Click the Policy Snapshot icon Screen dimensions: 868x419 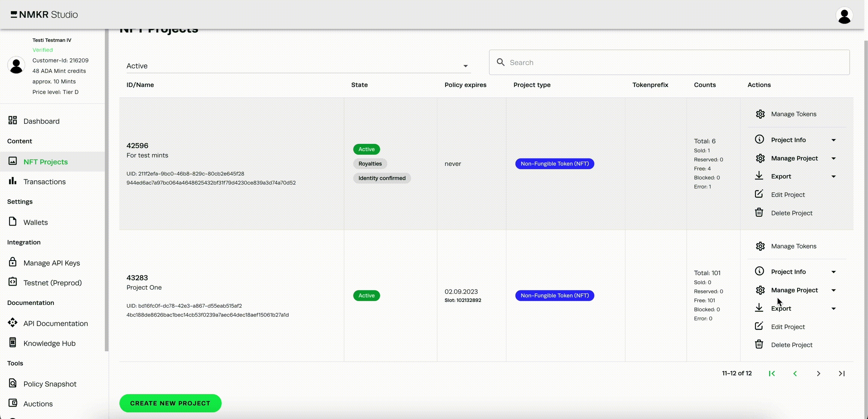pos(12,383)
